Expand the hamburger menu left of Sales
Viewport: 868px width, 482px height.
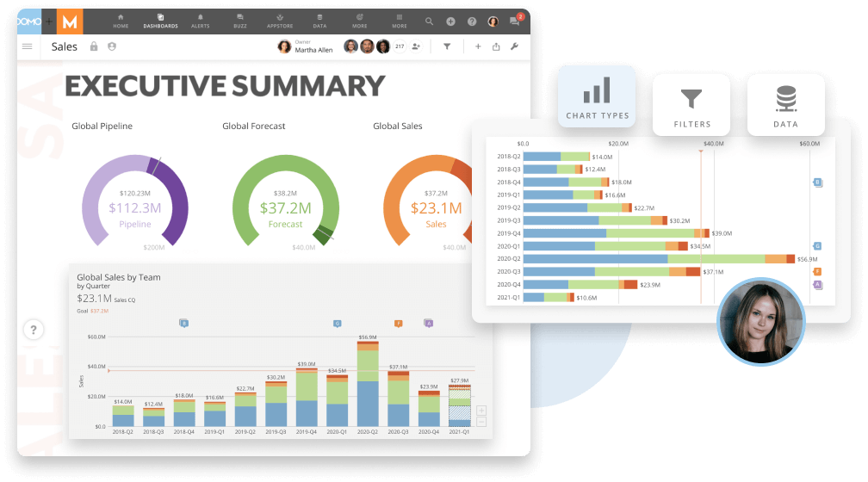pos(27,46)
